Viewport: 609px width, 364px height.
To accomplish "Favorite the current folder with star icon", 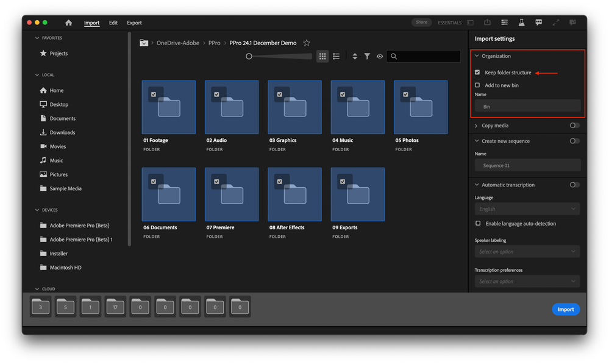I will (307, 43).
